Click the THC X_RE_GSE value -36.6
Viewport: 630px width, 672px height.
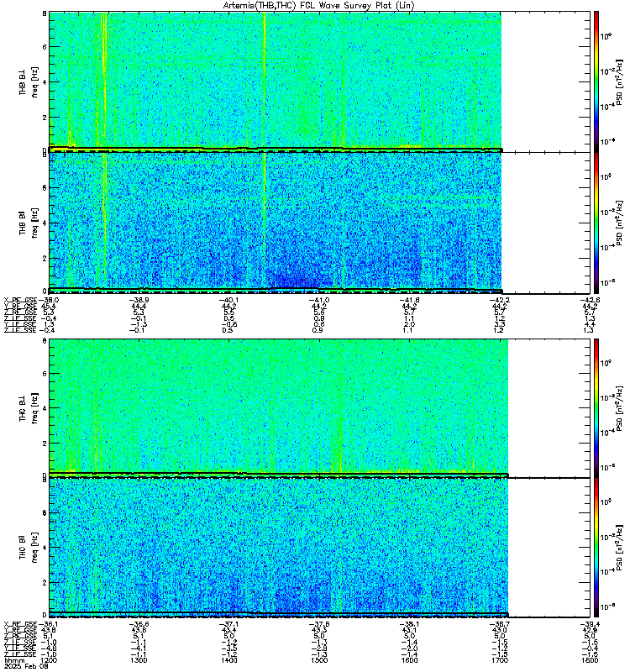tap(139, 624)
